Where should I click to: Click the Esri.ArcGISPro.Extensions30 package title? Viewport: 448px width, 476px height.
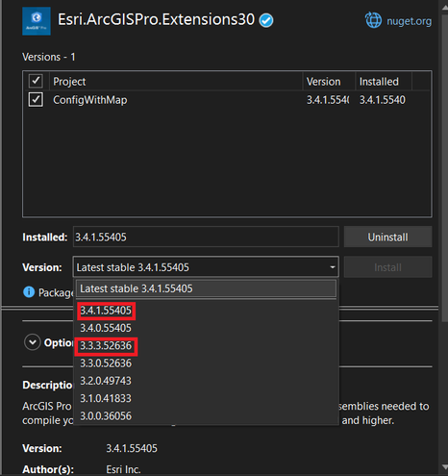tap(156, 19)
